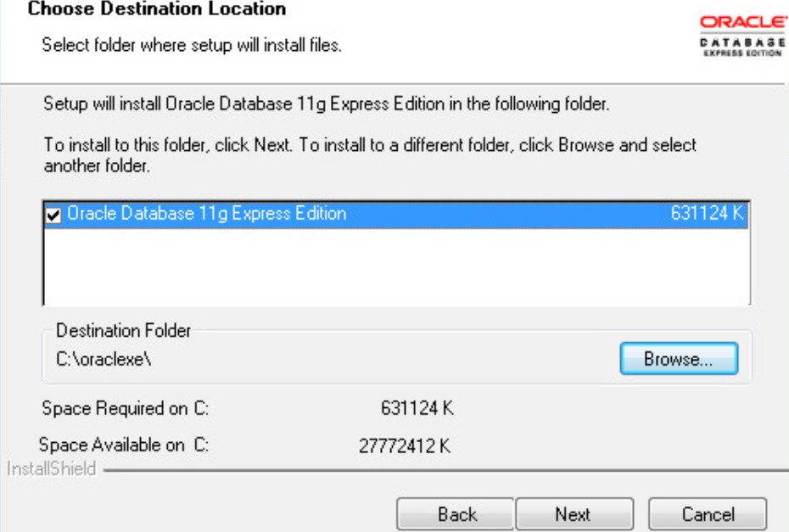The image size is (789, 532).
Task: Proceed by clicking Next
Action: point(574,514)
